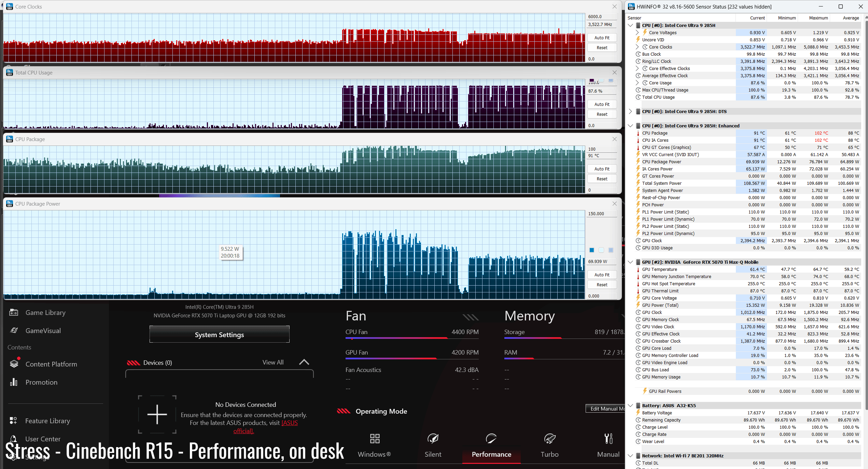Select the Manual operating mode icon
Viewport: 868px width, 469px height.
click(608, 439)
